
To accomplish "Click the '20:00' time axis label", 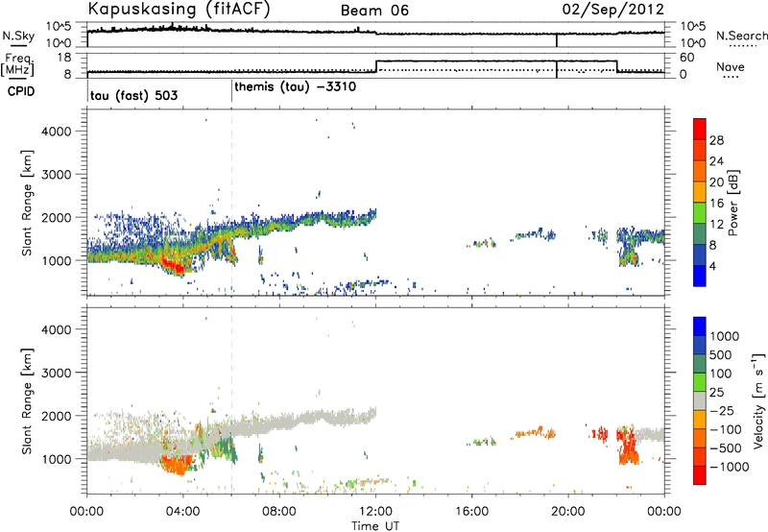I will 568,512.
